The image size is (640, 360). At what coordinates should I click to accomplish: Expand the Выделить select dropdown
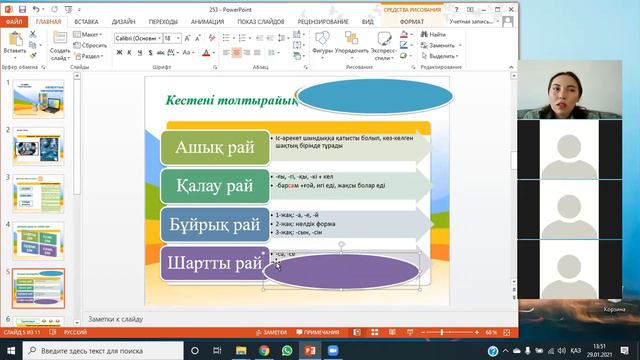(x=440, y=56)
